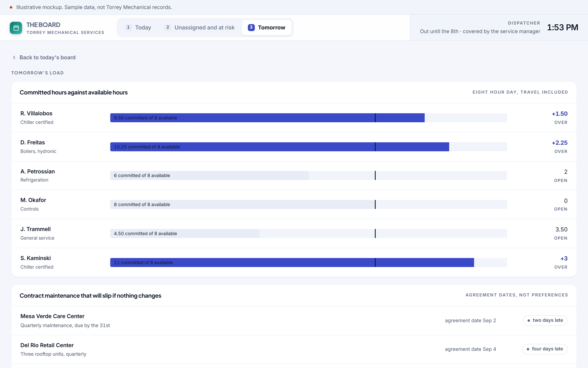
Task: Click the 1:53 PM clock
Action: (562, 28)
